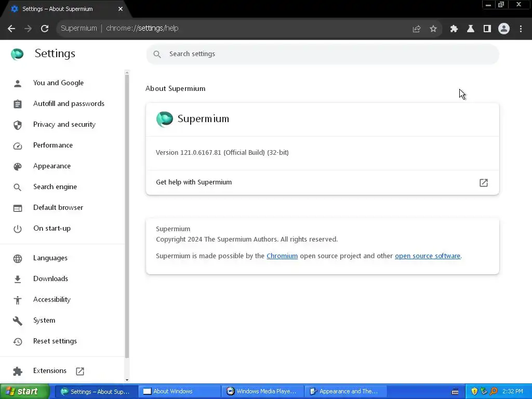Open the profile avatar menu
Image resolution: width=532 pixels, height=399 pixels.
[504, 29]
